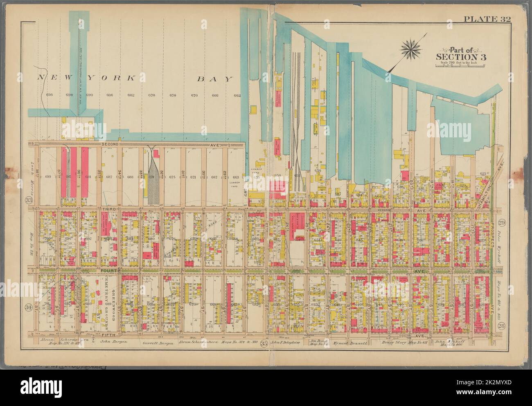The height and width of the screenshot is (406, 532).
Task: Click block number 694 in the bay
Action: click(69, 95)
